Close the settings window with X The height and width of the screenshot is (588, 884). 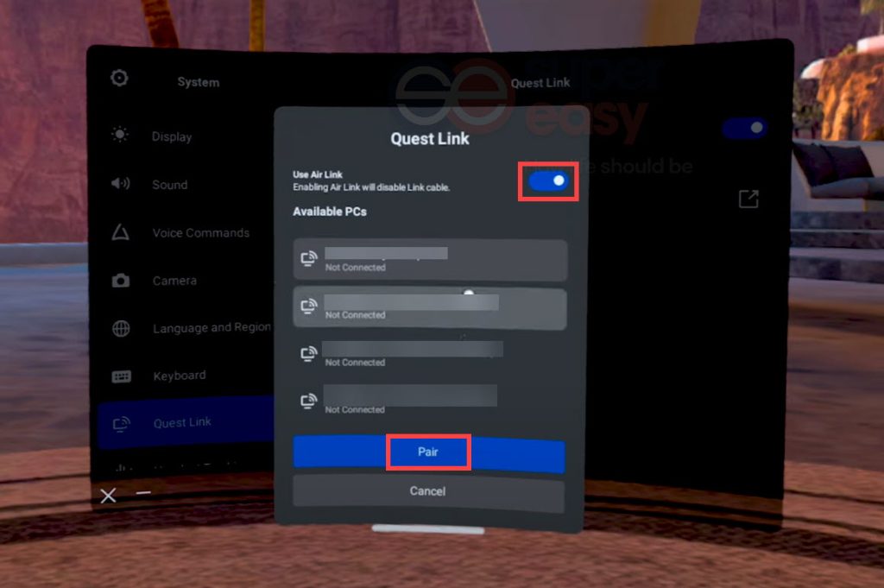pos(108,495)
